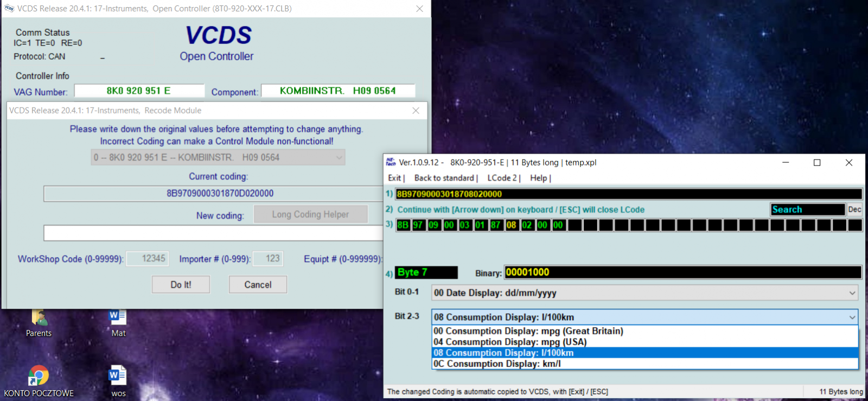Click the Binary value field 00001000
The height and width of the screenshot is (401, 868).
[683, 272]
